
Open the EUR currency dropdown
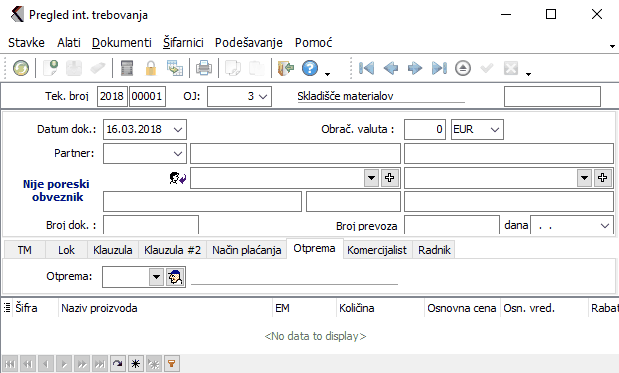pos(495,129)
